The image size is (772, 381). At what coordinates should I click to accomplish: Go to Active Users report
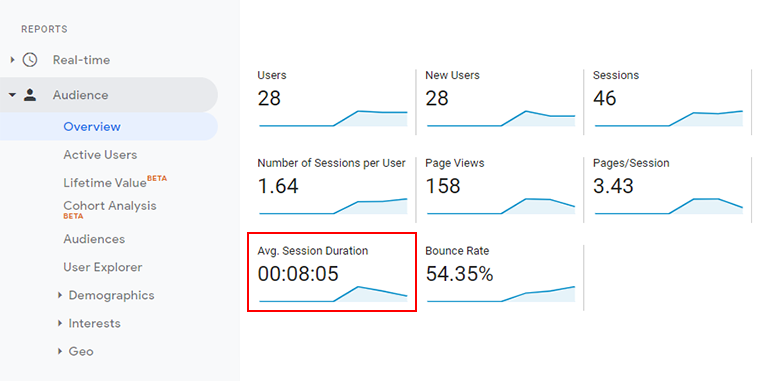(x=100, y=155)
